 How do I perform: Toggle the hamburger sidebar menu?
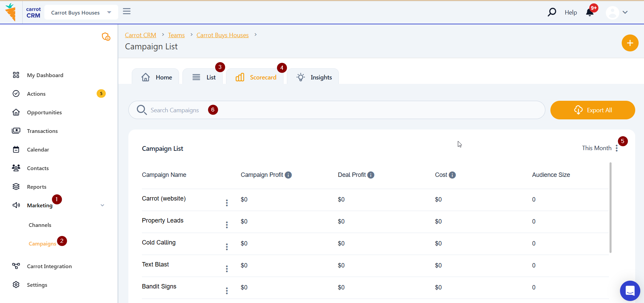point(127,11)
